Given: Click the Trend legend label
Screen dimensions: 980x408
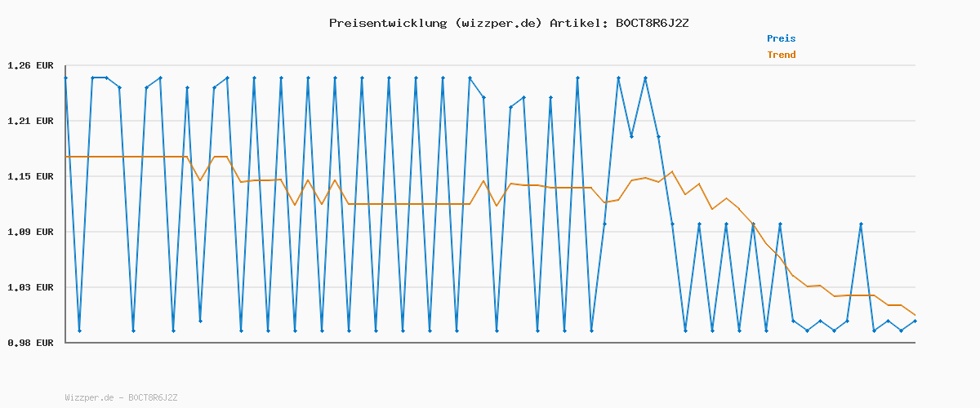Looking at the screenshot, I should (781, 55).
